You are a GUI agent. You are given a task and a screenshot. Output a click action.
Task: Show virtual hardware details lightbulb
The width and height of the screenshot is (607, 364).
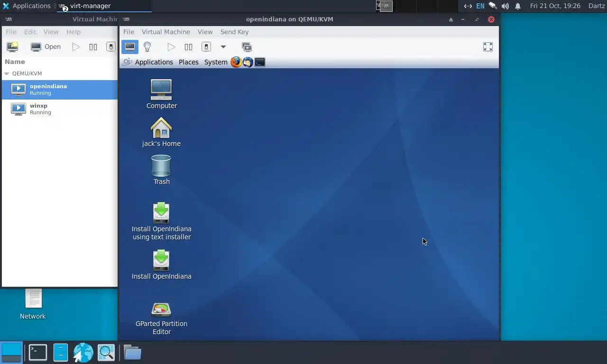(147, 46)
